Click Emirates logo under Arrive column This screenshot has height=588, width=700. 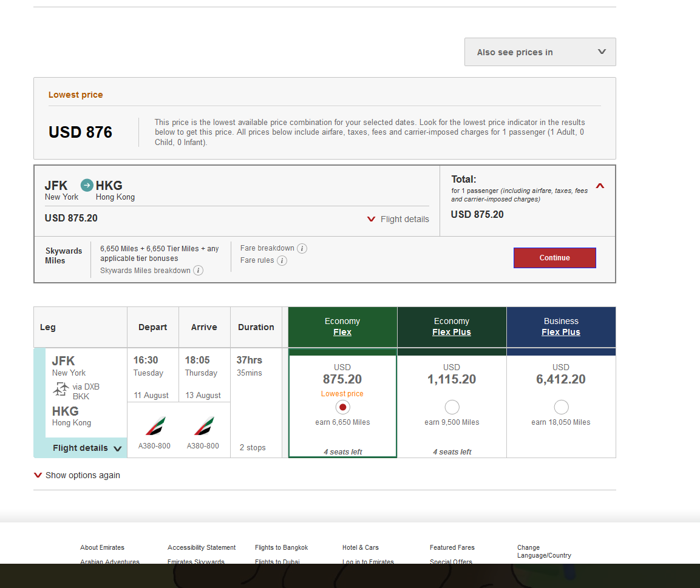click(204, 426)
